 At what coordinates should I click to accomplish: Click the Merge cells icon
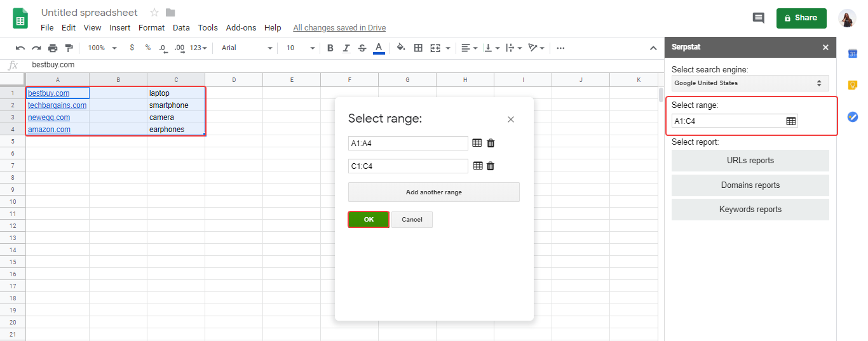(435, 48)
